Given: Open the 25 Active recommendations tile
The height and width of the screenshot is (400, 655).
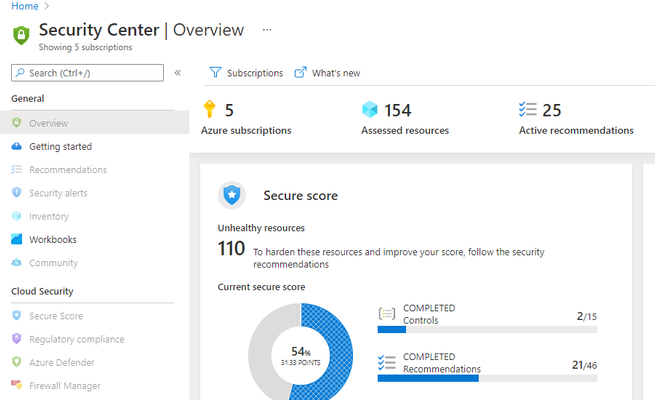Looking at the screenshot, I should pos(576,119).
